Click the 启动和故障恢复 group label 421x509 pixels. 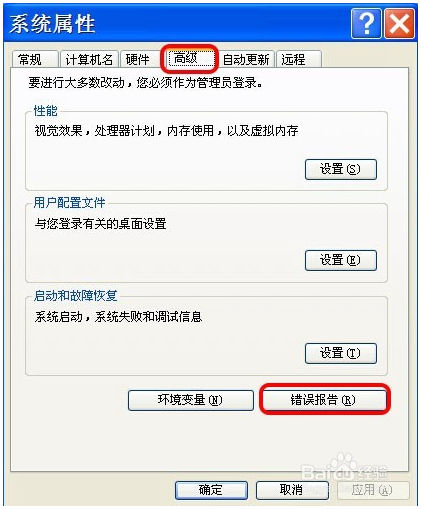[75, 296]
